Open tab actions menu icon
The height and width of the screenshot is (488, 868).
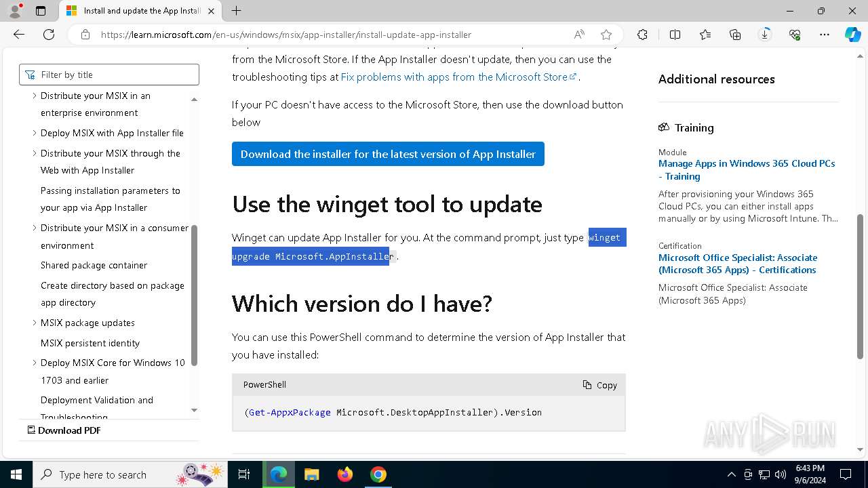41,11
